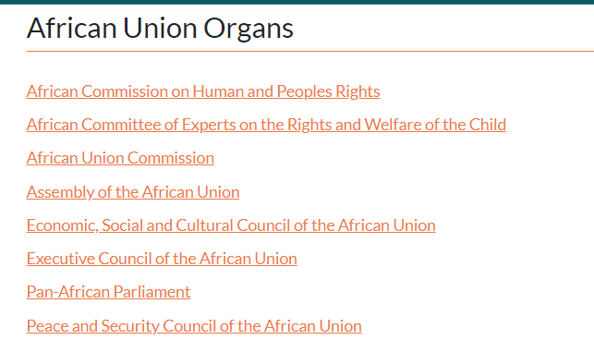The height and width of the screenshot is (364, 594).
Task: Visit Executive Council of the African Union
Action: coord(162,259)
